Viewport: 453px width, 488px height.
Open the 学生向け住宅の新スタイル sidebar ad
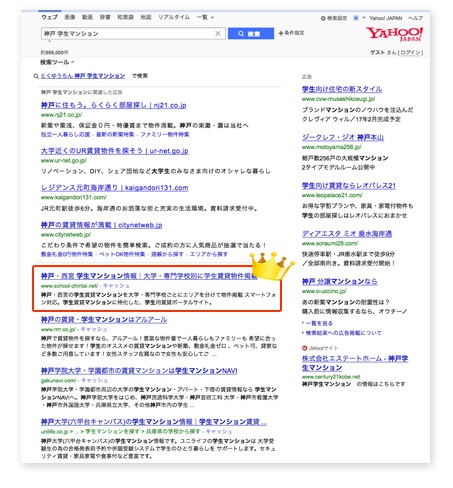(x=342, y=89)
